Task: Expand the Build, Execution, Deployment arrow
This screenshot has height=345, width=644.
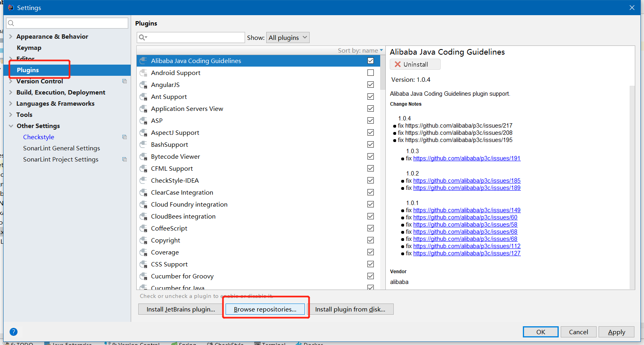Action: 11,92
